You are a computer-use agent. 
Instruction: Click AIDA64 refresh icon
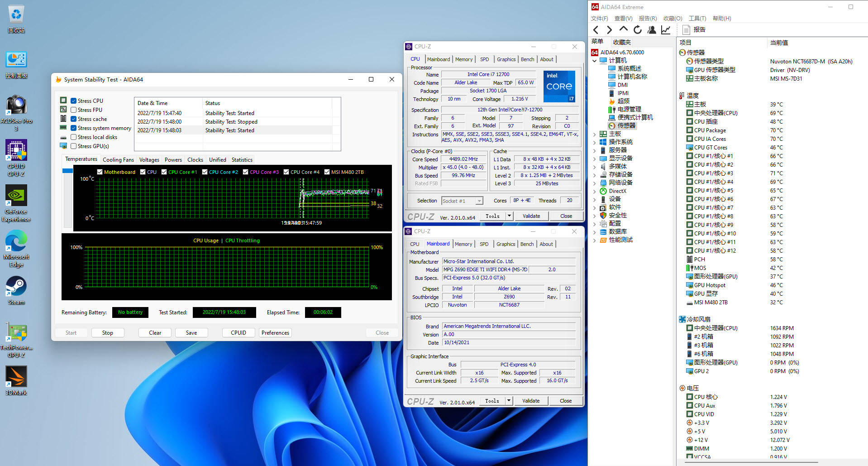637,30
